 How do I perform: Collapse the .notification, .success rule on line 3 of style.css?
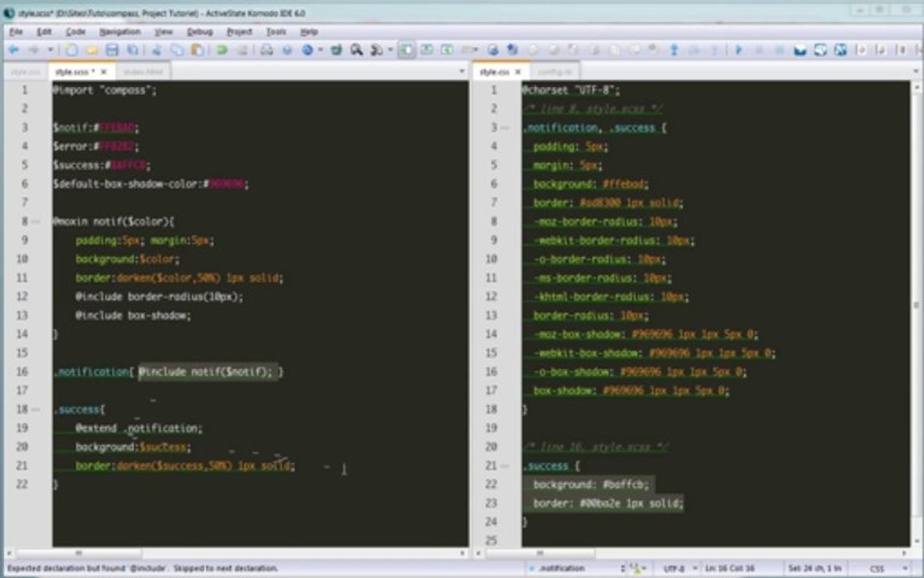(505, 128)
